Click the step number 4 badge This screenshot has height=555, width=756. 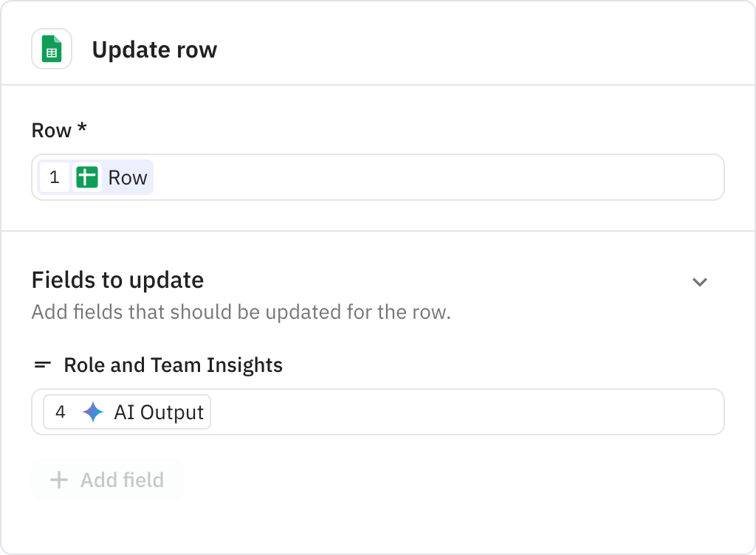click(61, 412)
